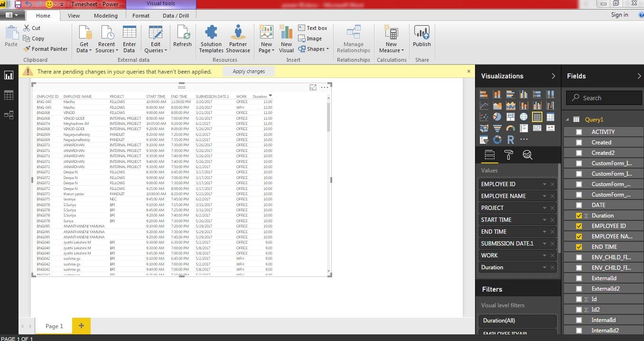Image resolution: width=644 pixels, height=341 pixels.
Task: Enable the DATE field checkbox
Action: tap(579, 205)
